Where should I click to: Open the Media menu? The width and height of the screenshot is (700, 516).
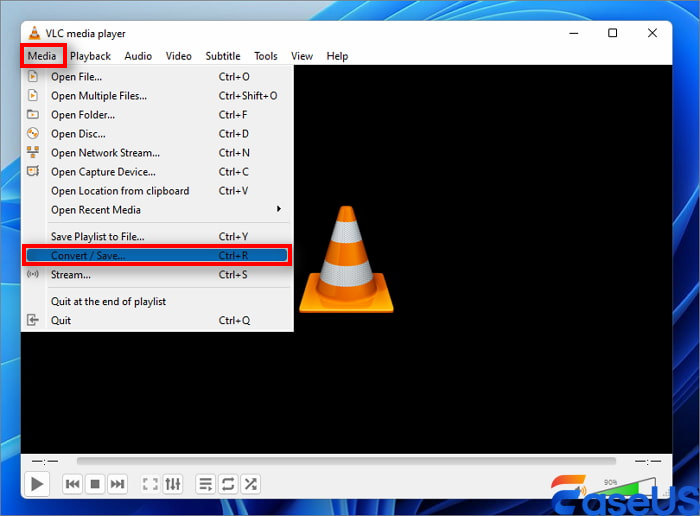[42, 56]
